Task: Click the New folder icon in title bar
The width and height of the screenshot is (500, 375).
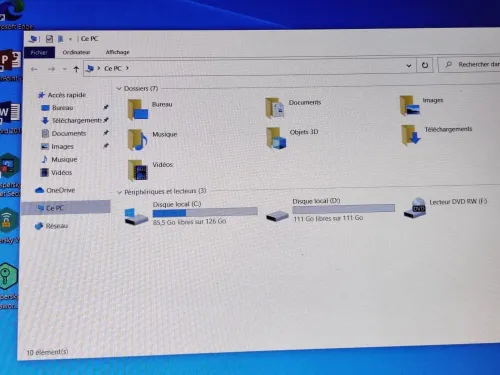Action: point(61,39)
